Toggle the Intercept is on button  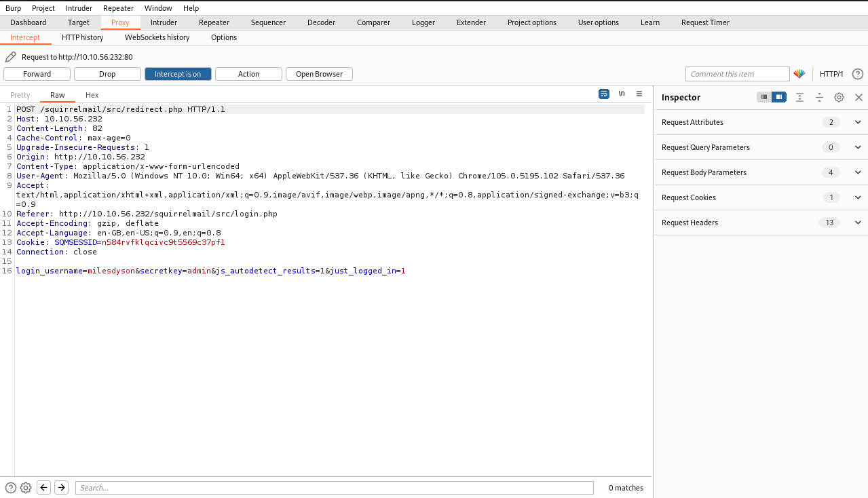(x=178, y=74)
